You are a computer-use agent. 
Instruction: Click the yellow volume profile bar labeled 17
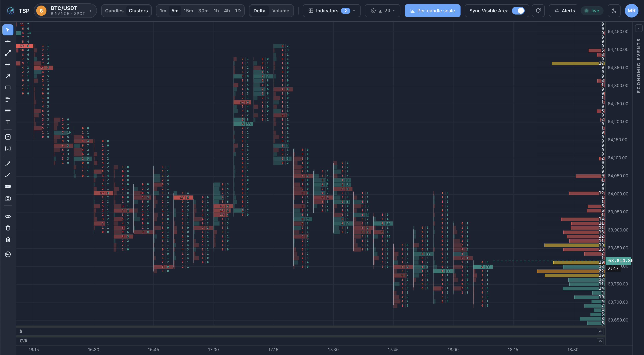578,63
